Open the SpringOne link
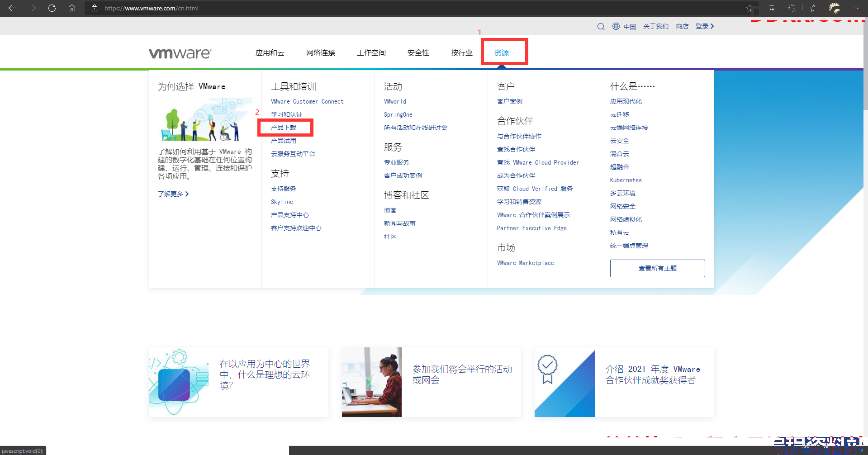The width and height of the screenshot is (868, 455). 398,115
